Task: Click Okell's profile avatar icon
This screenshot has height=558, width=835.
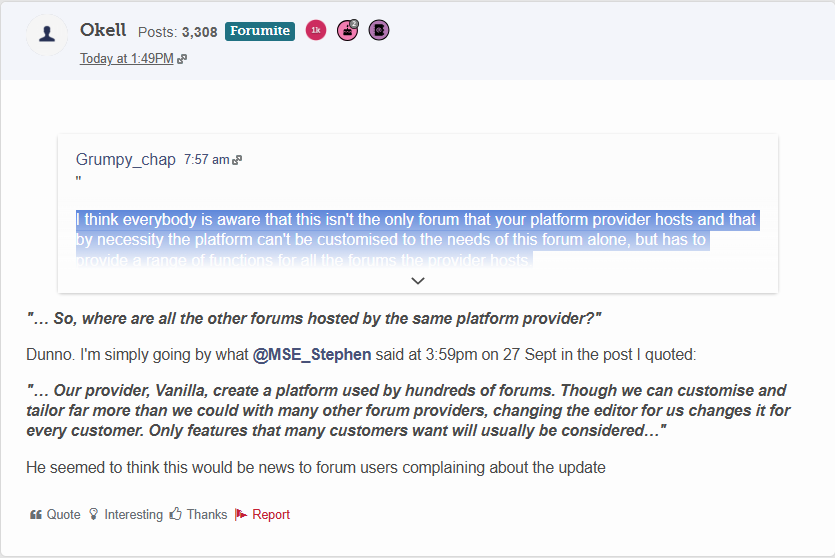Action: click(x=46, y=35)
